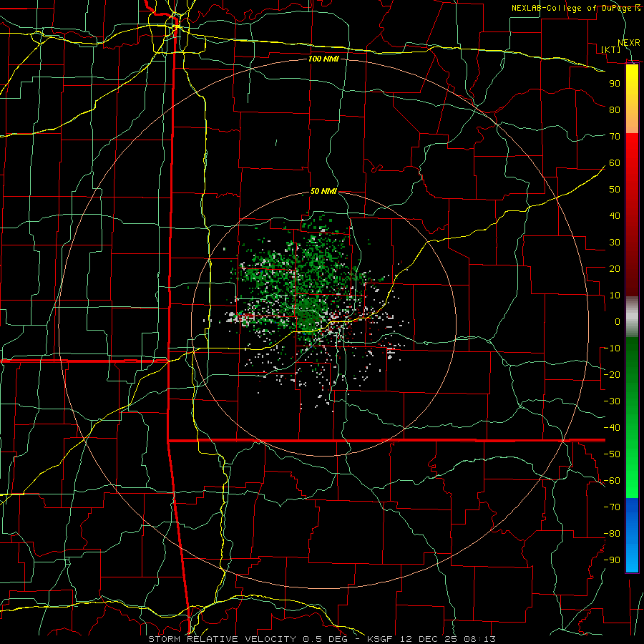644x644 pixels.
Task: Click the "NEXLAB-College of DuPage" header text
Action: 572,8
